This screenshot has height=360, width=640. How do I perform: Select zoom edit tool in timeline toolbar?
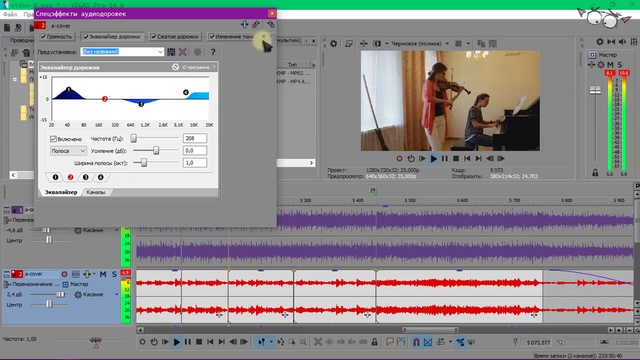(303, 342)
